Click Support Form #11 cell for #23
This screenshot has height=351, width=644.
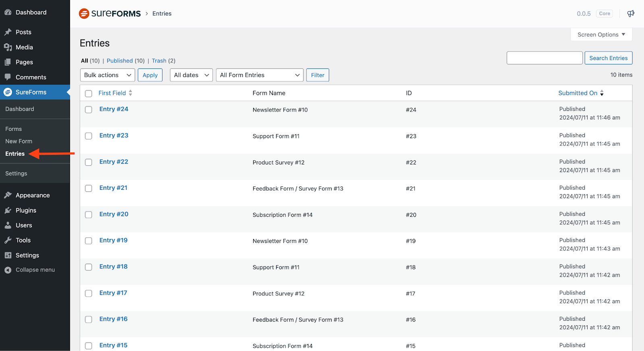click(276, 136)
